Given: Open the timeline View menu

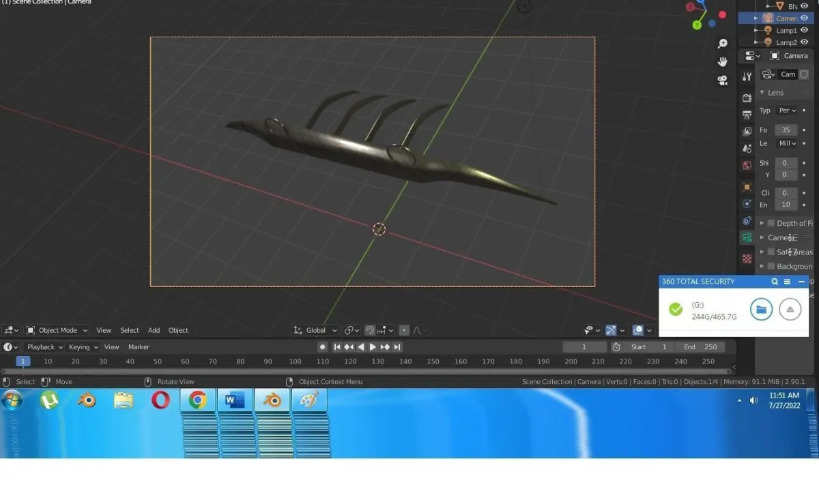Looking at the screenshot, I should pyautogui.click(x=111, y=347).
